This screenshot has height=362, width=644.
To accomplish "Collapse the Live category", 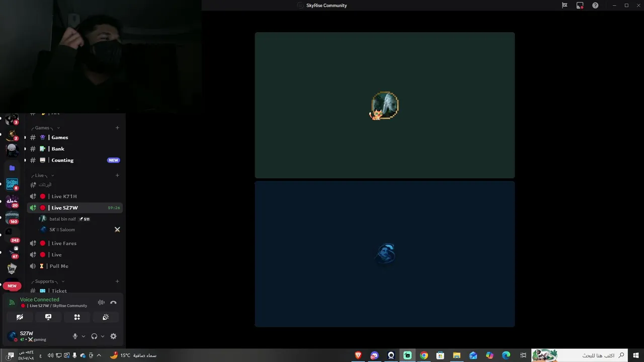I will coord(42,175).
